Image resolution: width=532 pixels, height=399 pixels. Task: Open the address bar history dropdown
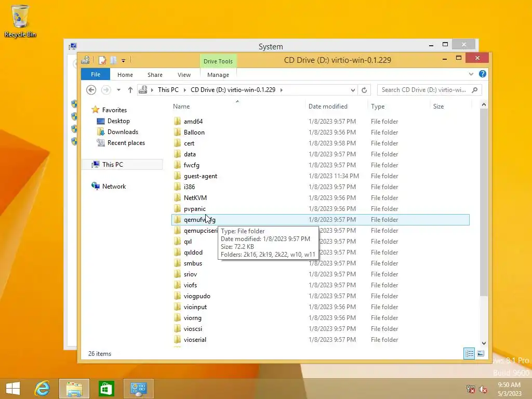353,90
